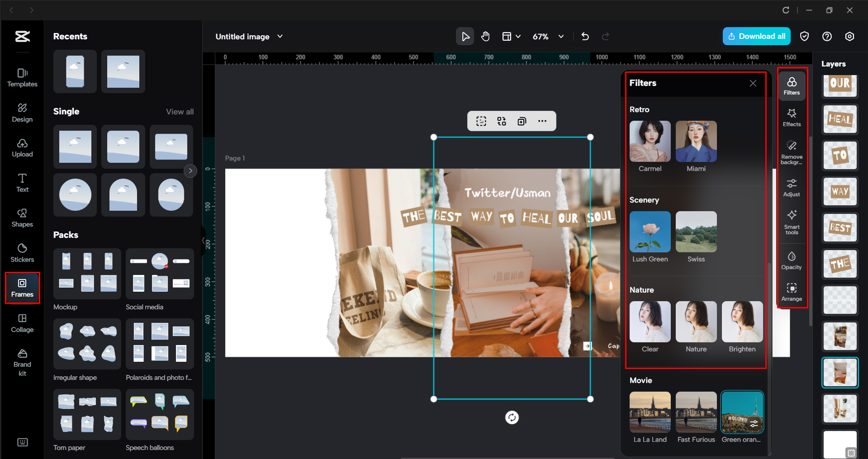
Task: Undo the last action
Action: point(585,36)
